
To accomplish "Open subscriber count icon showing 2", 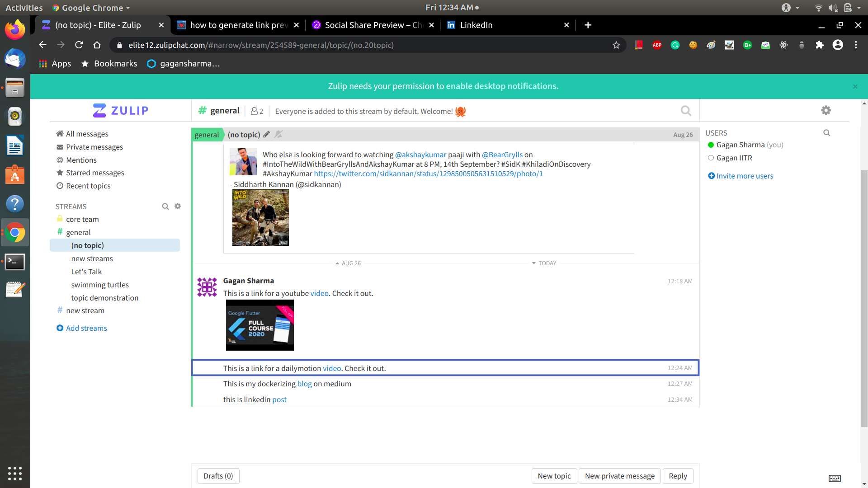I will click(257, 111).
